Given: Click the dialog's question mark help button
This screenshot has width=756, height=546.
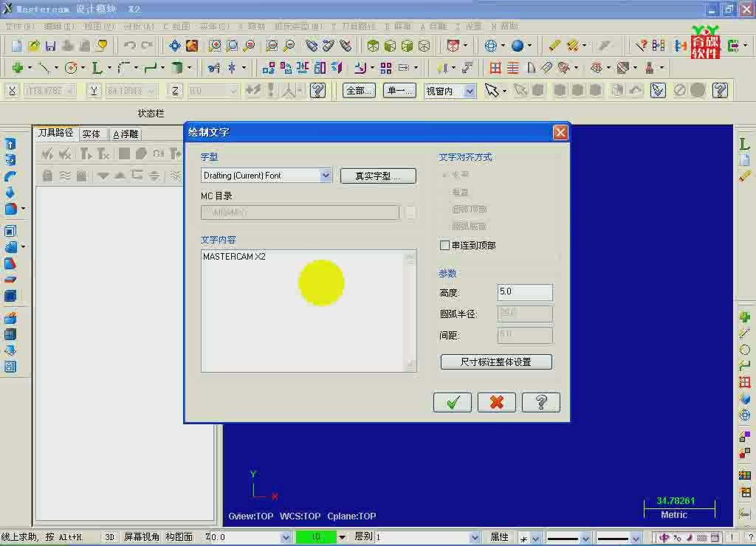Looking at the screenshot, I should (541, 402).
